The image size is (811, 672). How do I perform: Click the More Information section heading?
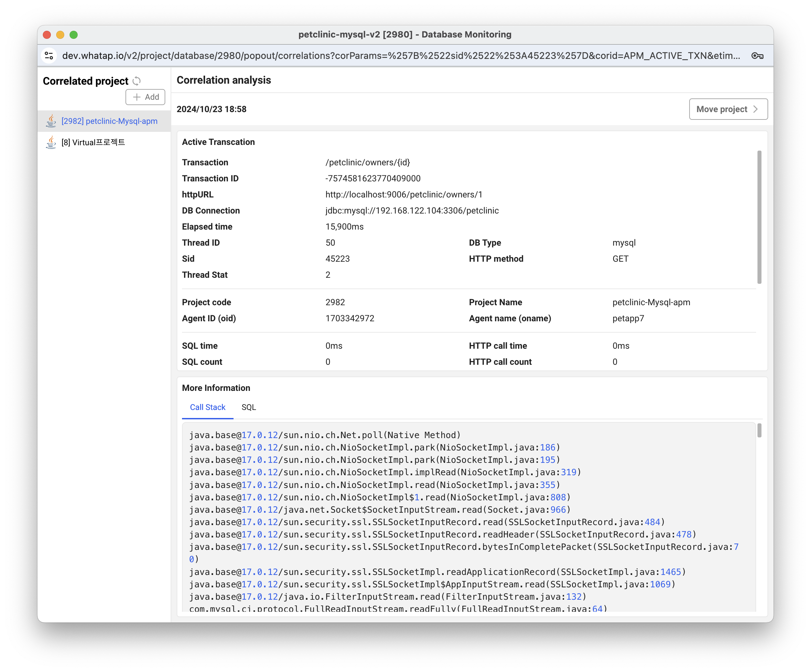(x=216, y=388)
